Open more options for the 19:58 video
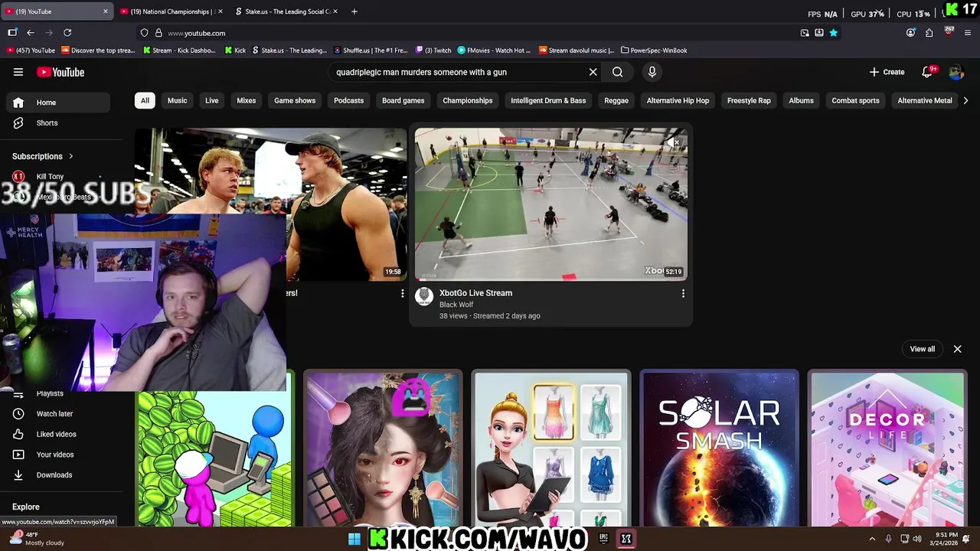 tap(403, 293)
